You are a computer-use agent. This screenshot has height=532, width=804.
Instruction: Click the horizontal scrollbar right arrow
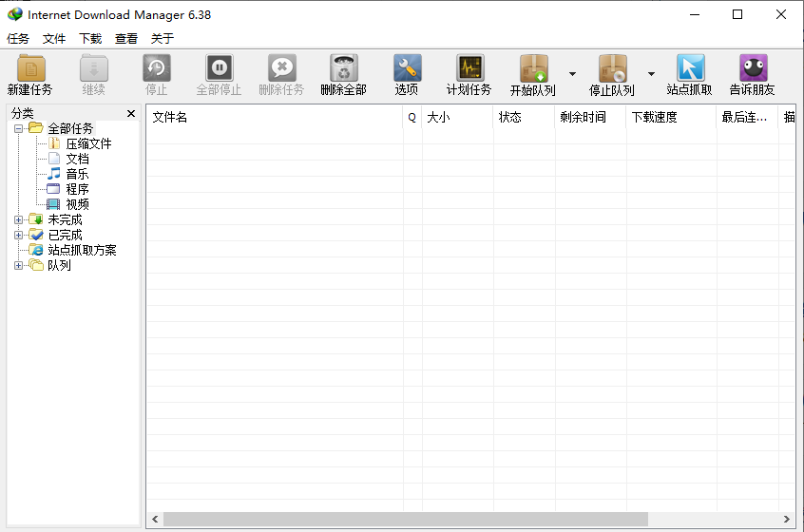pyautogui.click(x=787, y=520)
